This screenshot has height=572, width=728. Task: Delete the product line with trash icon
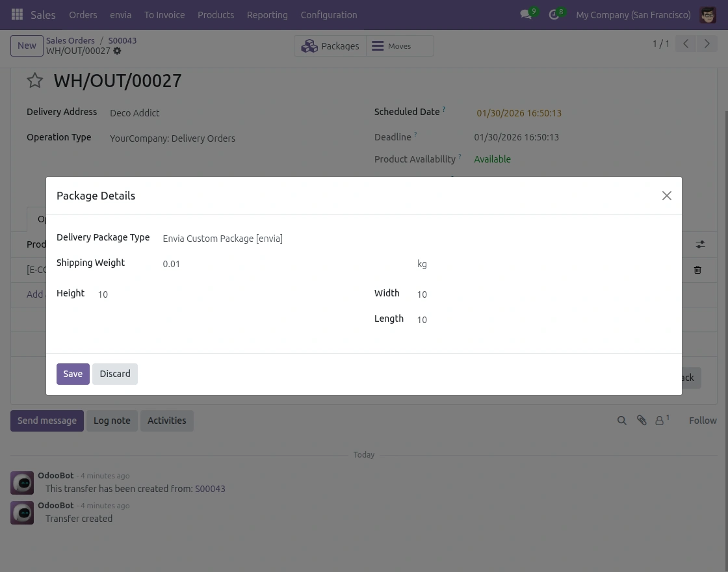point(697,270)
